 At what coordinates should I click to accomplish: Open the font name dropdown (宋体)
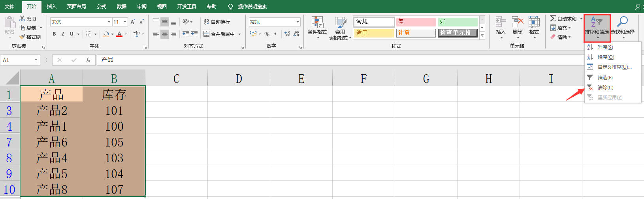click(x=109, y=22)
